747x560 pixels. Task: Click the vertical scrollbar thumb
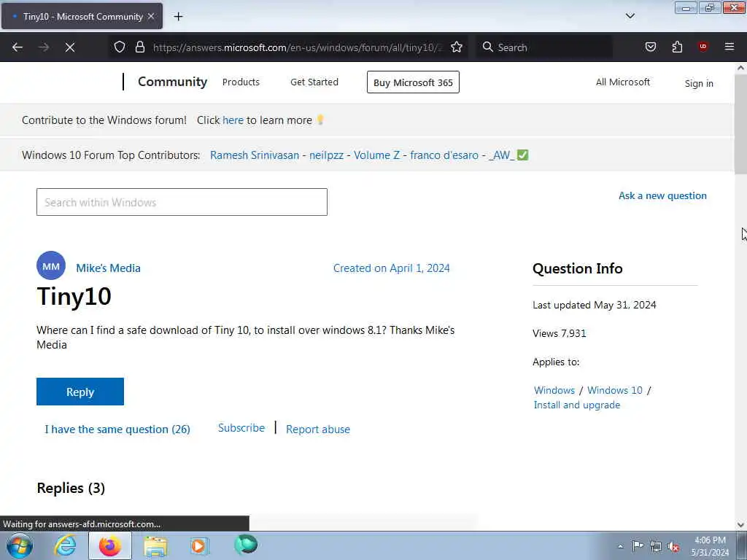click(x=740, y=124)
